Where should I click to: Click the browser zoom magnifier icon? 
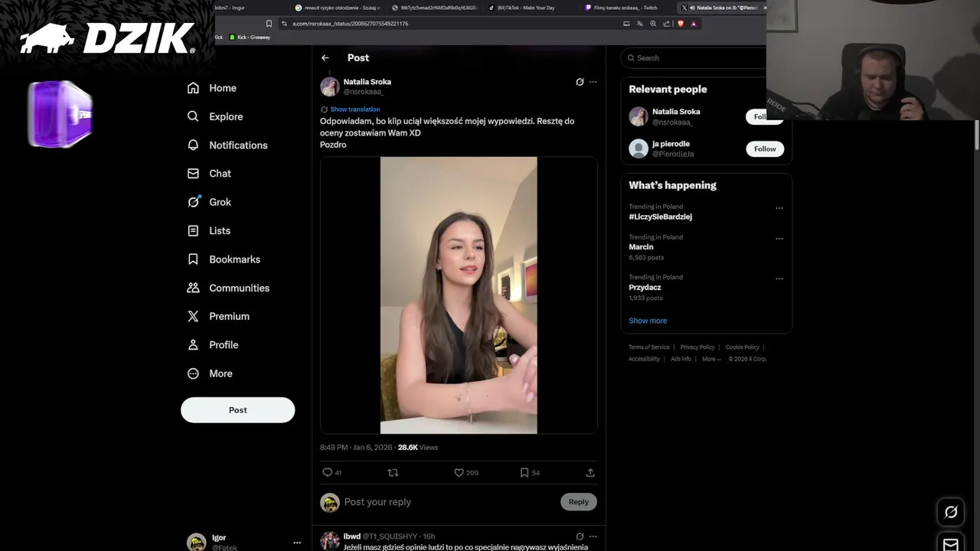pyautogui.click(x=653, y=24)
